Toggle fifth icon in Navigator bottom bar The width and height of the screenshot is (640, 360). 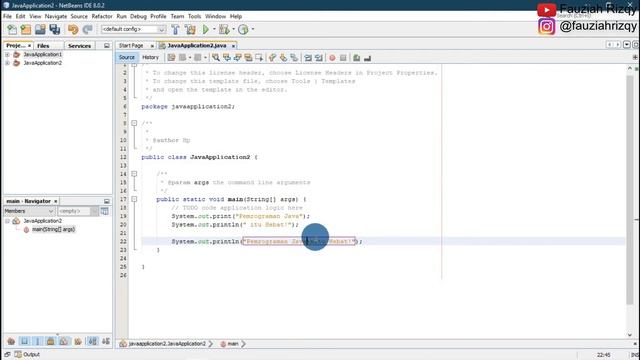click(x=64, y=341)
